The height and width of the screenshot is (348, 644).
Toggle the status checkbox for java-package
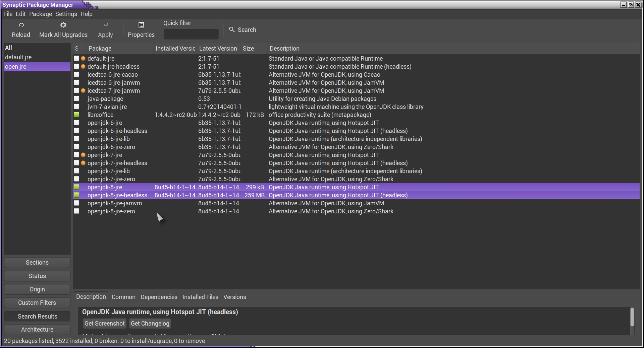tap(76, 99)
